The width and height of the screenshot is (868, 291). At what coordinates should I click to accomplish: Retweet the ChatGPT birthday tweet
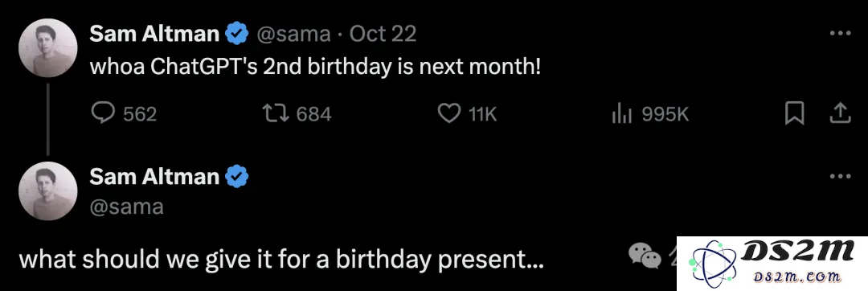pos(297,114)
